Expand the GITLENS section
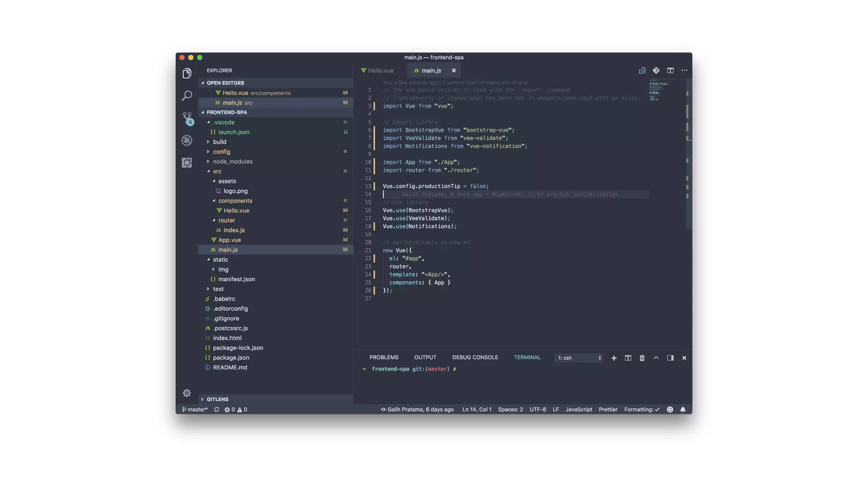The width and height of the screenshot is (868, 488). click(217, 399)
